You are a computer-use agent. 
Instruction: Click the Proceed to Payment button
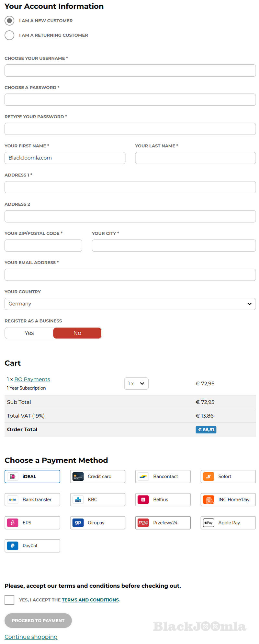pyautogui.click(x=38, y=620)
